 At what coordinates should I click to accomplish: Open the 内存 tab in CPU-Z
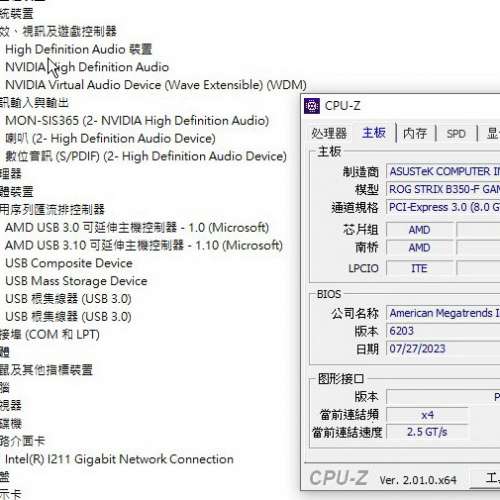(415, 133)
